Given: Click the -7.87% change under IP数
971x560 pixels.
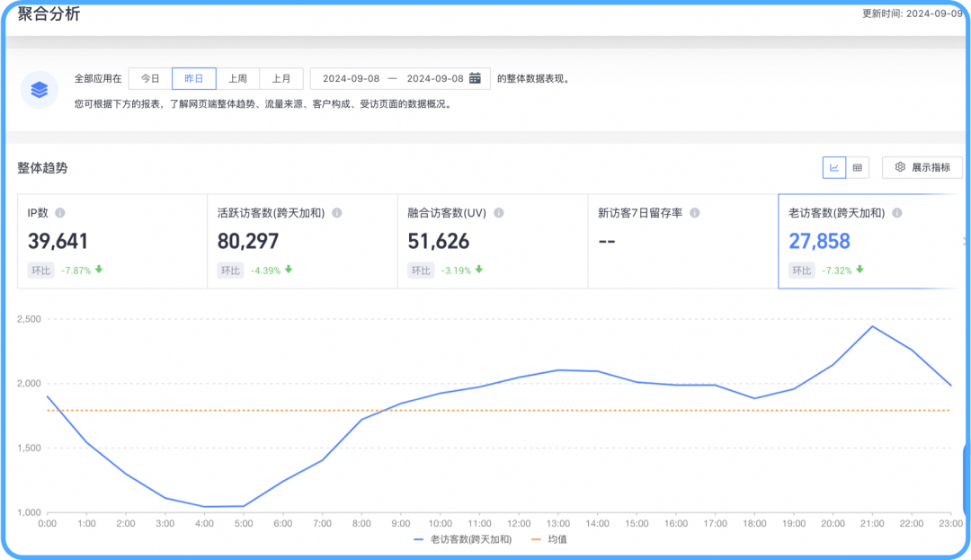Looking at the screenshot, I should point(76,271).
